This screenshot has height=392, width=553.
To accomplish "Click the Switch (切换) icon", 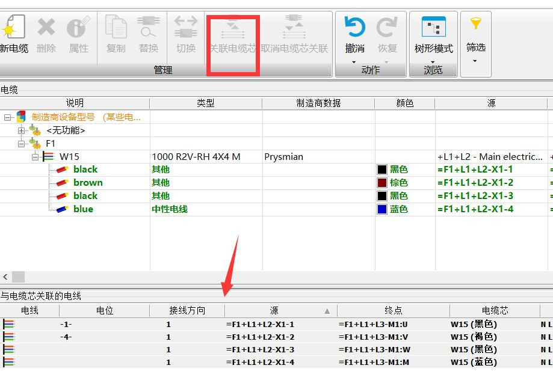I will coord(186,28).
